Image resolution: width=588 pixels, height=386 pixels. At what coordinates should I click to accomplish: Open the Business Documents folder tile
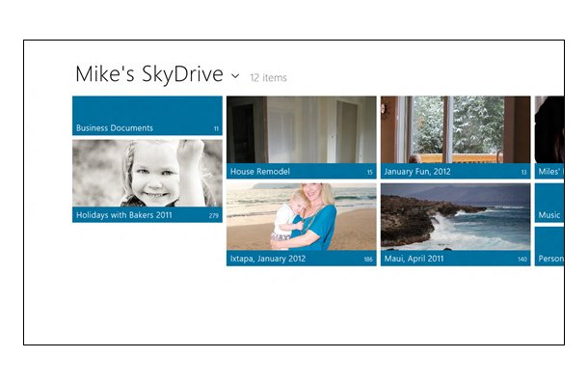point(147,116)
